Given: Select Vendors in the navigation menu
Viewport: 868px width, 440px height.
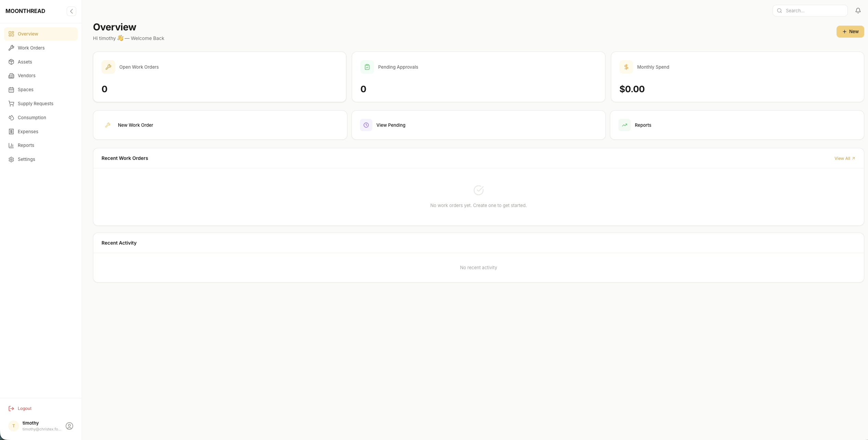Looking at the screenshot, I should 26,75.
